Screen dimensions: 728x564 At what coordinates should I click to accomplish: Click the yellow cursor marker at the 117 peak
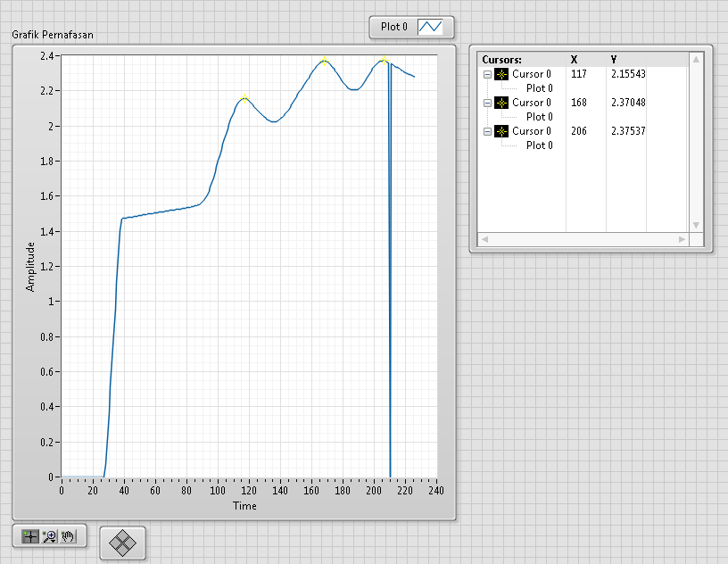point(244,98)
